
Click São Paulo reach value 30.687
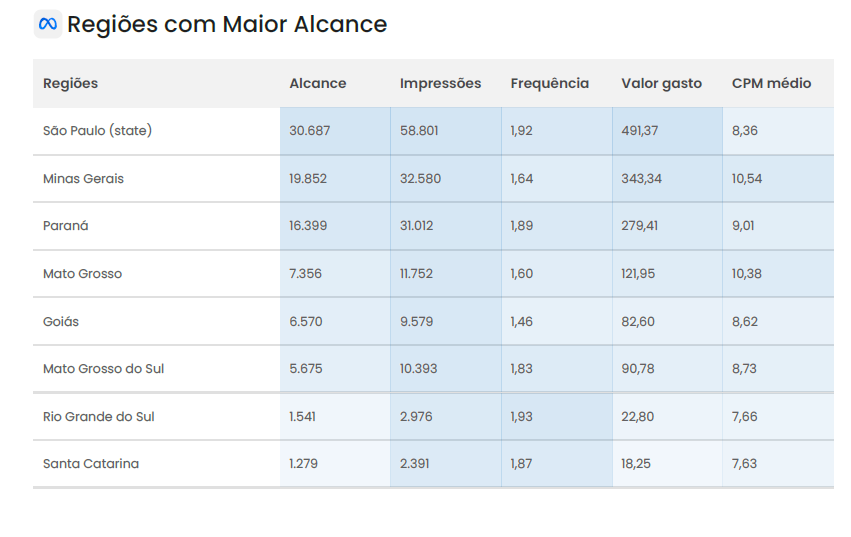click(x=310, y=131)
